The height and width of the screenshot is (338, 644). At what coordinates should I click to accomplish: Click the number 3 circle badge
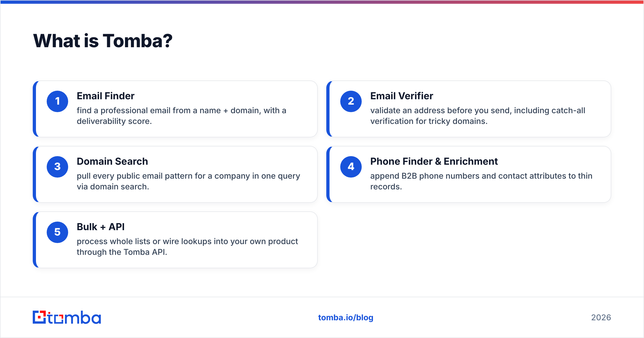tap(57, 167)
